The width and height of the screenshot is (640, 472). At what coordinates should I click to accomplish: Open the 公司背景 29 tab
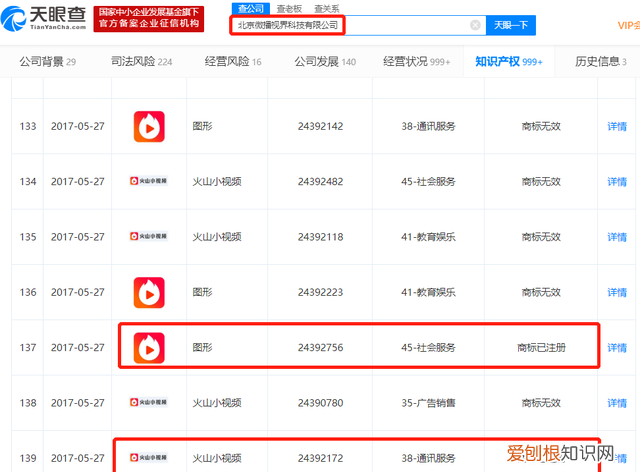47,62
